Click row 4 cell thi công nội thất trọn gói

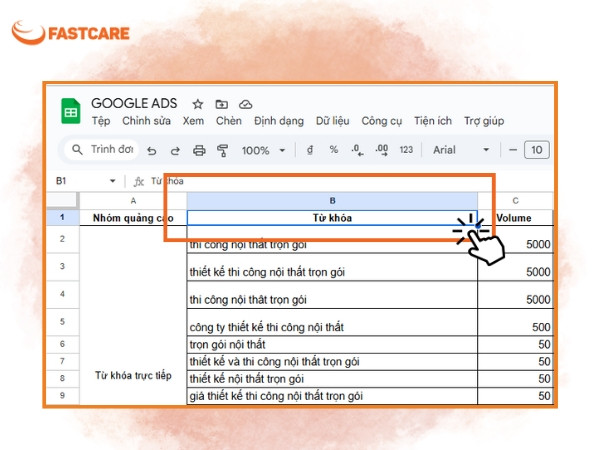[x=332, y=295]
